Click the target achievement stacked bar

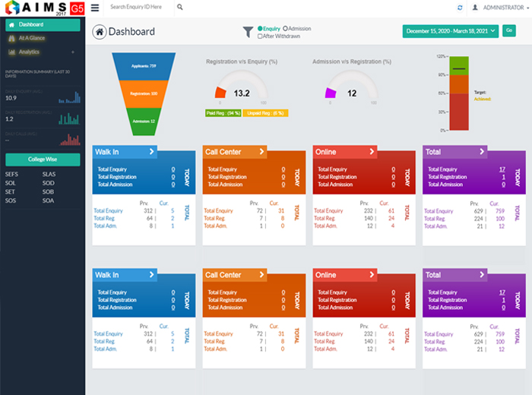tap(459, 93)
